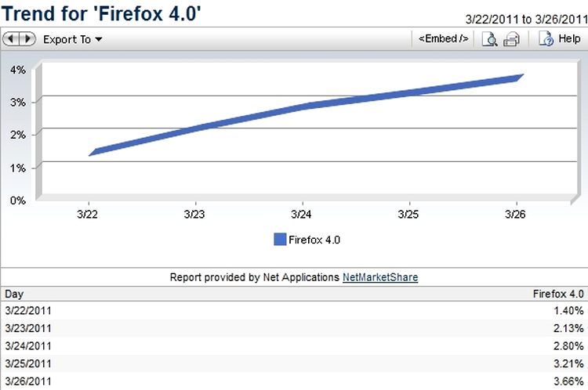Click the 3.21% value cell
This screenshot has height=390, width=588.
pyautogui.click(x=568, y=363)
